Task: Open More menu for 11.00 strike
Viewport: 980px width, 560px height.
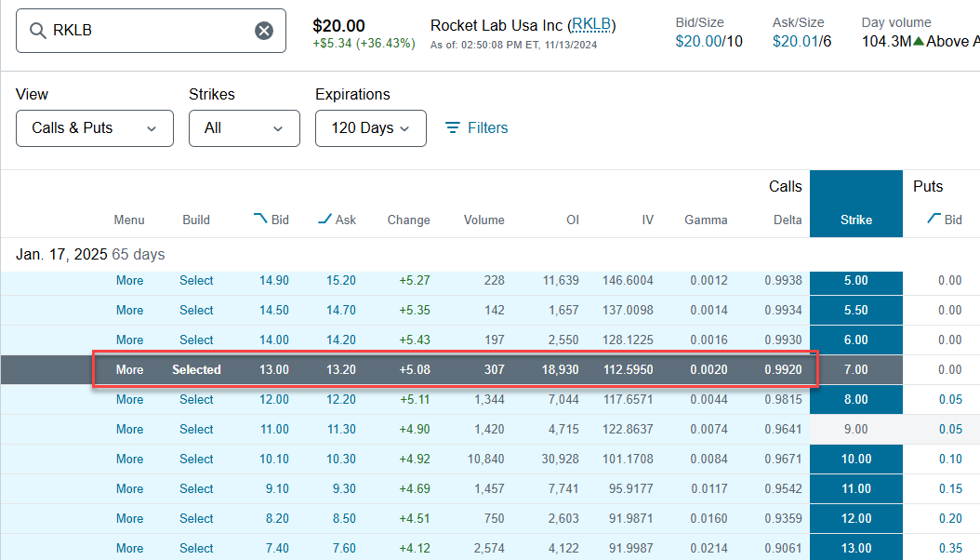Action: (x=129, y=488)
